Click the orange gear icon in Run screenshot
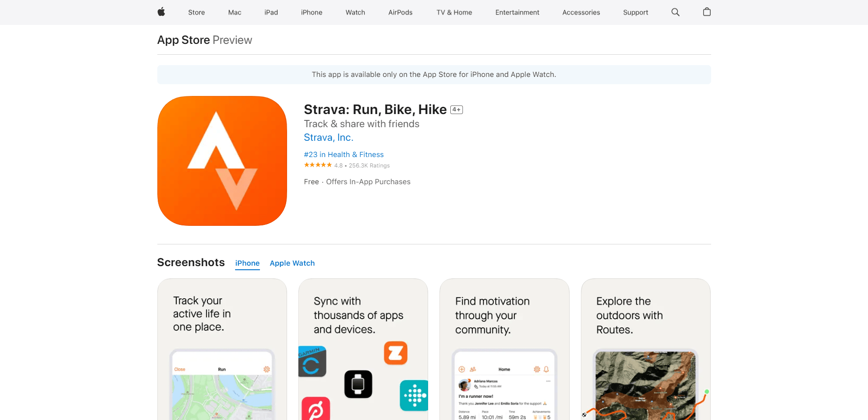Image resolution: width=868 pixels, height=420 pixels. pyautogui.click(x=267, y=369)
